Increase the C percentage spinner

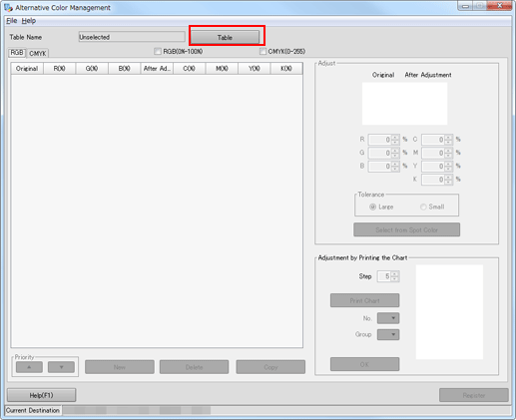pyautogui.click(x=448, y=137)
